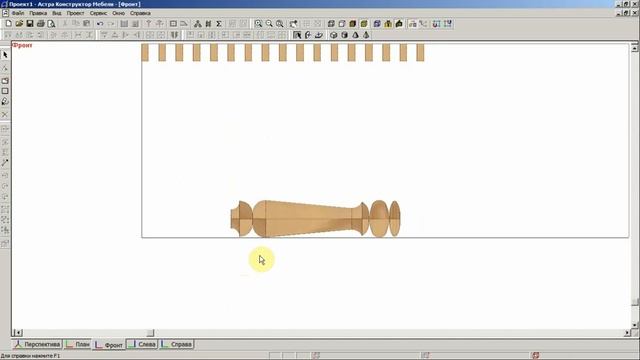This screenshot has width=640, height=360.
Task: Open a project via the folder icon
Action: [19, 24]
